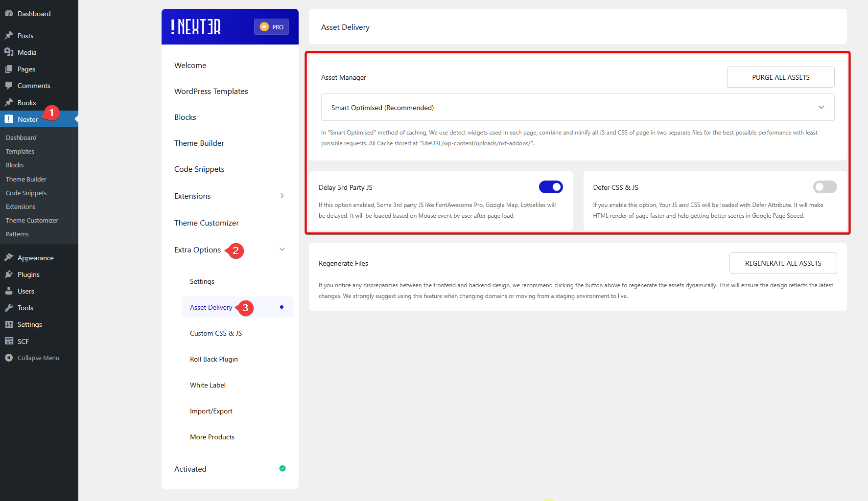
Task: Click the PURGE ALL ASSETS button
Action: coord(780,77)
